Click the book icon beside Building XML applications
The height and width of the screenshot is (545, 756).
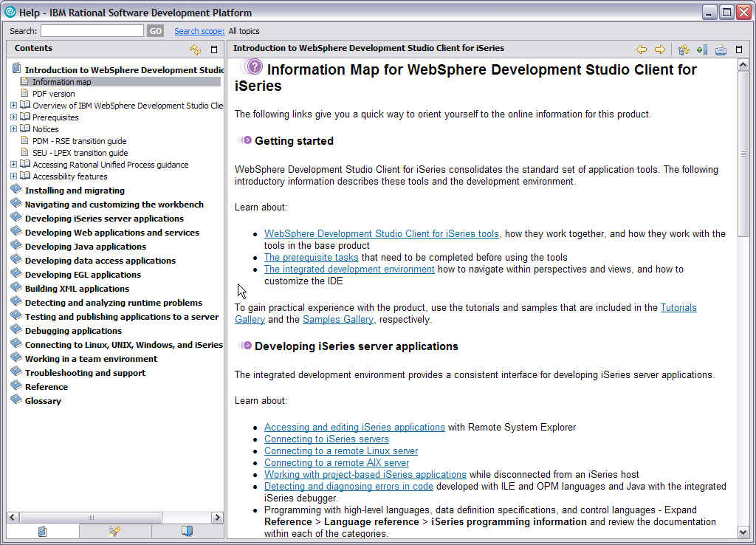(16, 287)
